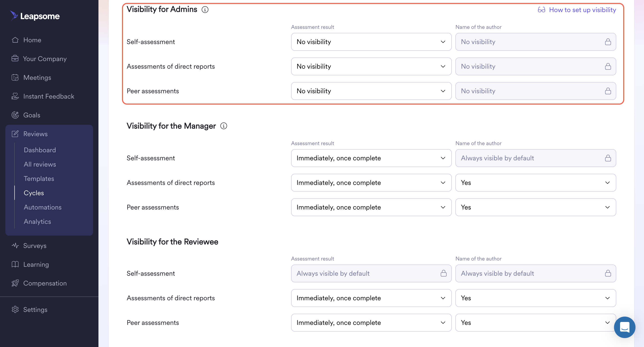The height and width of the screenshot is (347, 644).
Task: Open Admins Peer assessments result dropdown
Action: tap(371, 91)
